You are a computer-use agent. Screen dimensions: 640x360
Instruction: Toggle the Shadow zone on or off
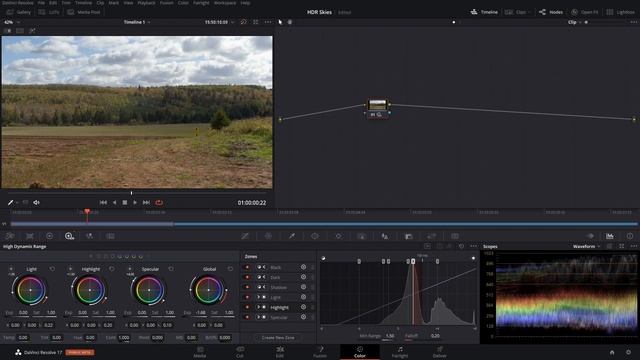247,287
